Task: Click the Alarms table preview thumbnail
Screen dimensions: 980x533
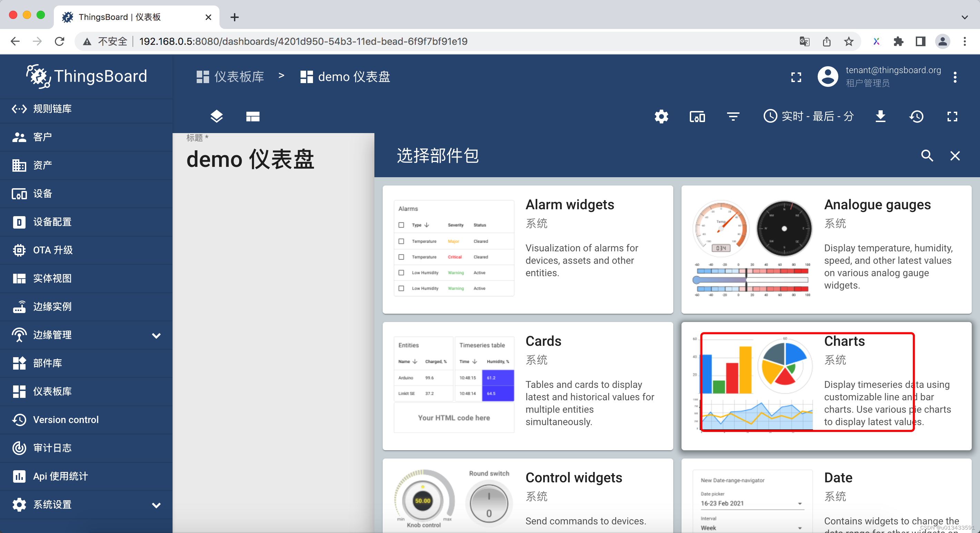Action: 454,248
